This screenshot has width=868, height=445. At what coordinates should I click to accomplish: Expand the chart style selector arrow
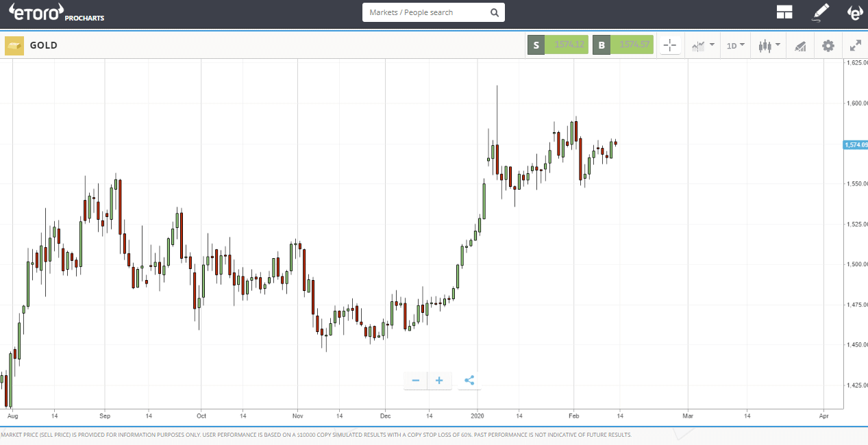[711, 45]
